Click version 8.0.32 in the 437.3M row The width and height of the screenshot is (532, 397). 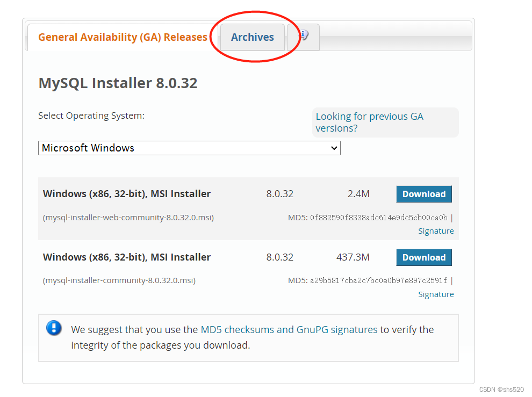(x=279, y=257)
